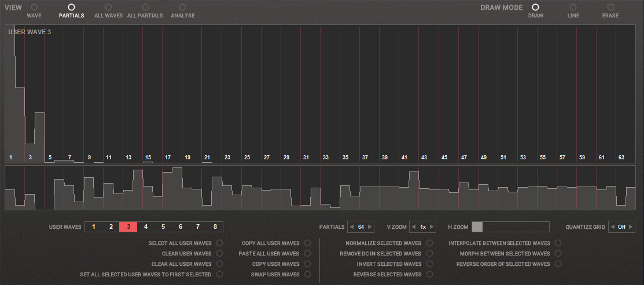Screen dimensions: 644x285
Task: Increase Partials count with right arrow
Action: [x=370, y=227]
